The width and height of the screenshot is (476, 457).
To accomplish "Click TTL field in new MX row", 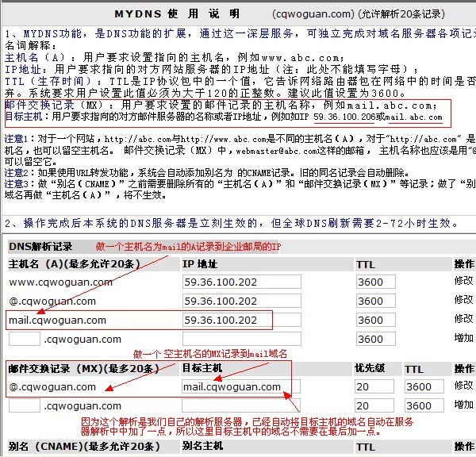I will (x=424, y=405).
